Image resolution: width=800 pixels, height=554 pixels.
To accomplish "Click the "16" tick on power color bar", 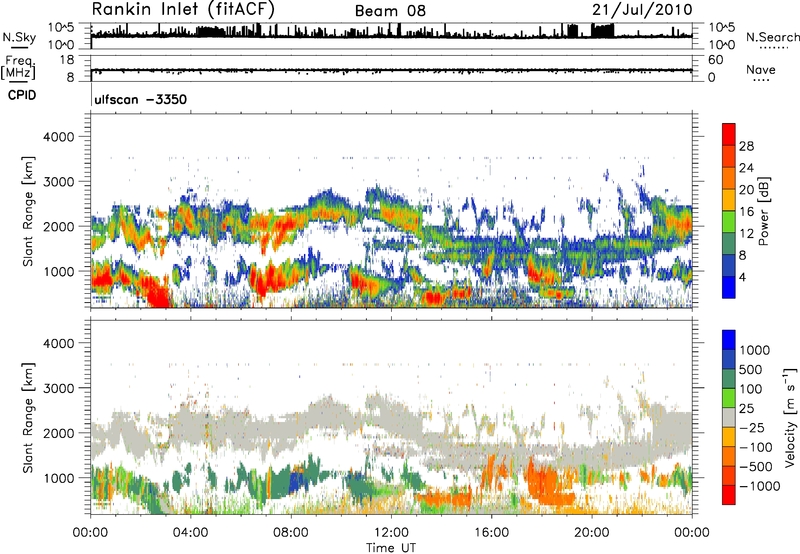I will pos(746,212).
